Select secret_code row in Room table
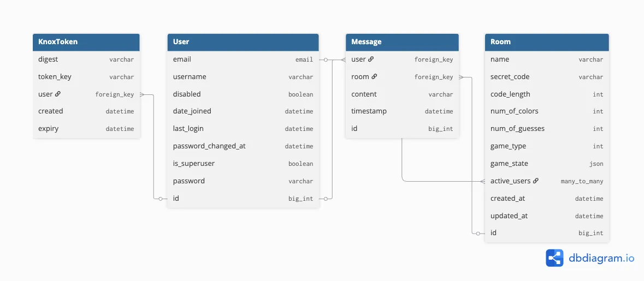 (x=547, y=77)
